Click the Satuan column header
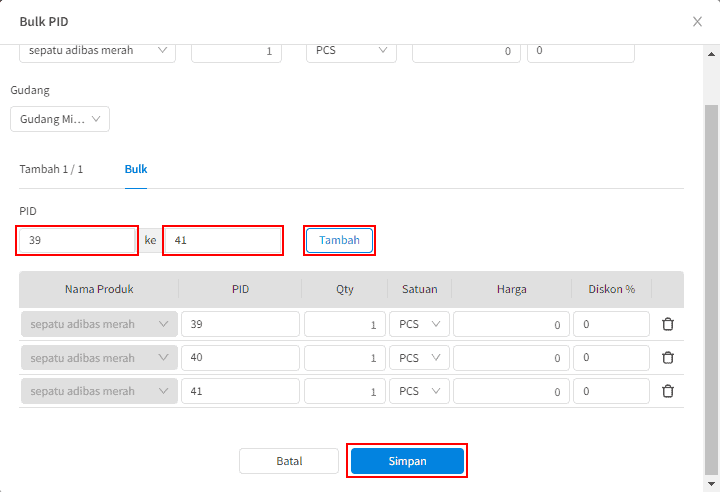Viewport: 720px width, 492px height. [419, 289]
